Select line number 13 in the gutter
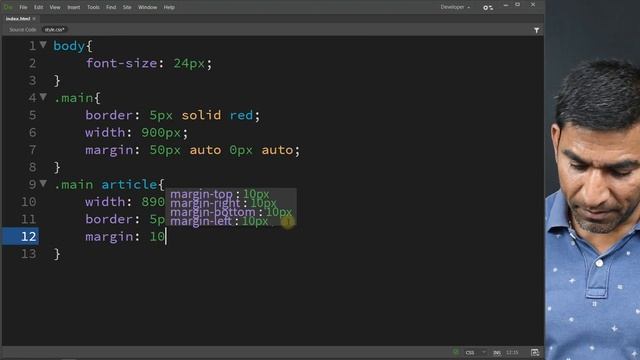640x360 pixels. click(x=28, y=254)
